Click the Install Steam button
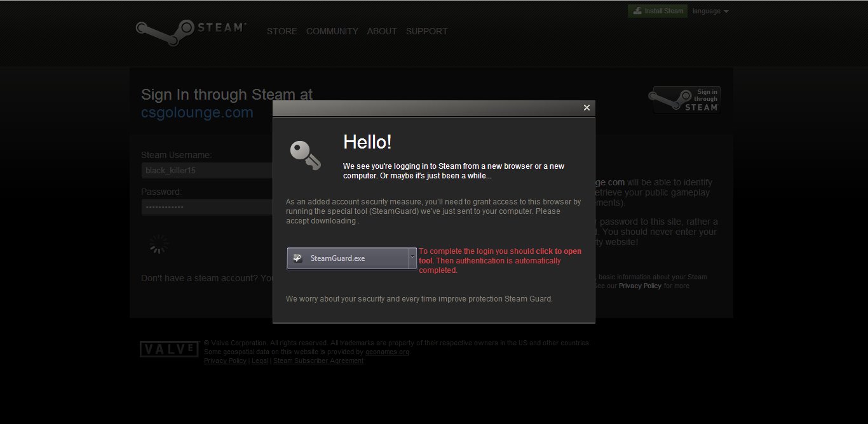Image resolution: width=868 pixels, height=424 pixels. point(658,11)
